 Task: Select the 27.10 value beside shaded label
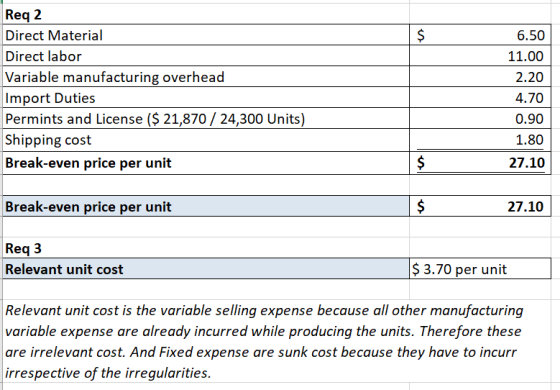click(480, 206)
